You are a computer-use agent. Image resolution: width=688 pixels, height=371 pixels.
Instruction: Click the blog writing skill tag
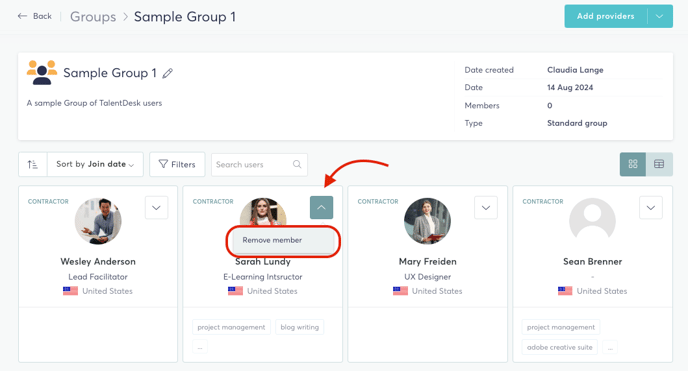pos(300,327)
